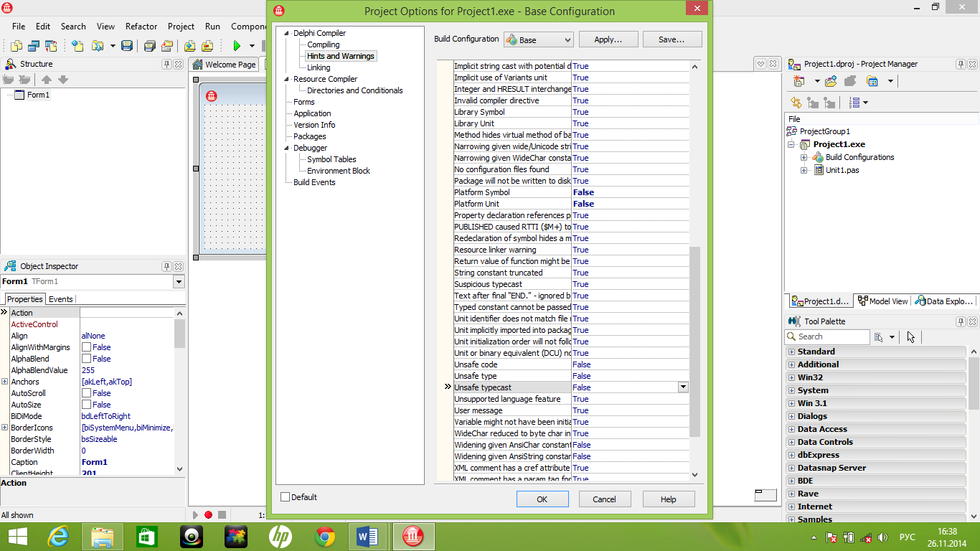Collapse Project1.exe node in Project Manager
Viewport: 980px width, 551px height.
coord(791,144)
